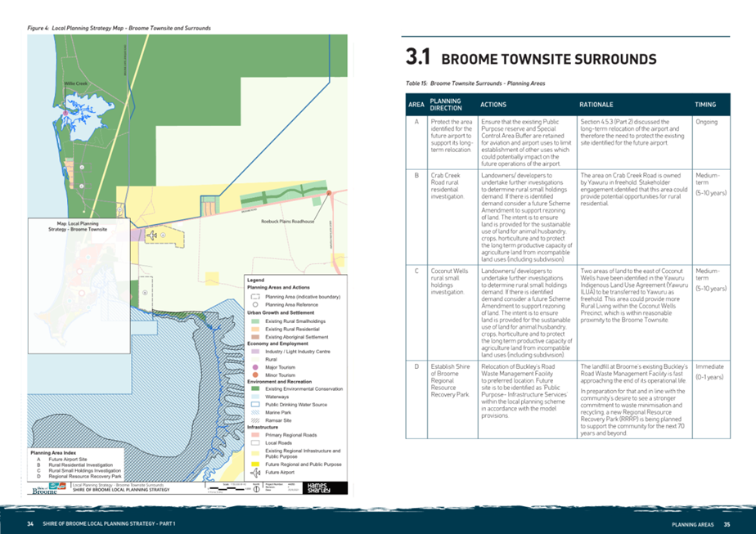Click the Industry / Light Industry Centre swatch
The image size is (756, 534).
(x=255, y=352)
